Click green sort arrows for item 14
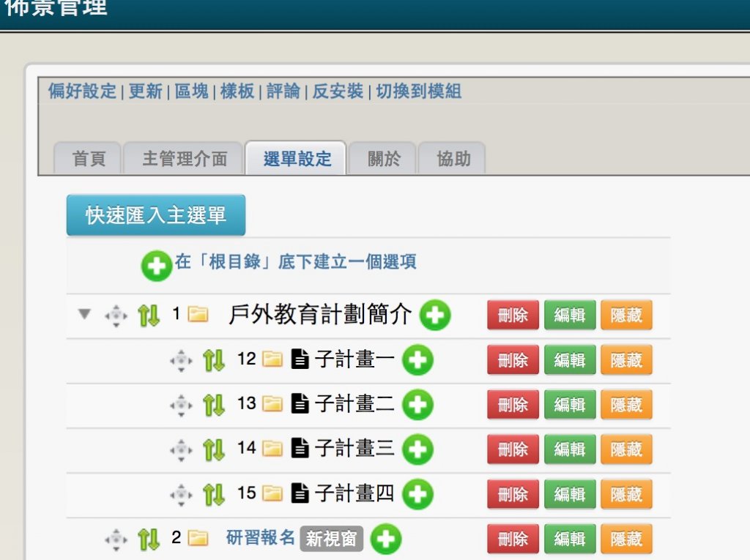750x560 pixels. pos(214,449)
